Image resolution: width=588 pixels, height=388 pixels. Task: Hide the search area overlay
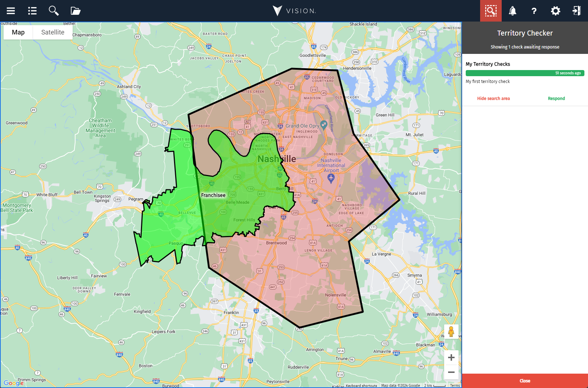pos(493,98)
